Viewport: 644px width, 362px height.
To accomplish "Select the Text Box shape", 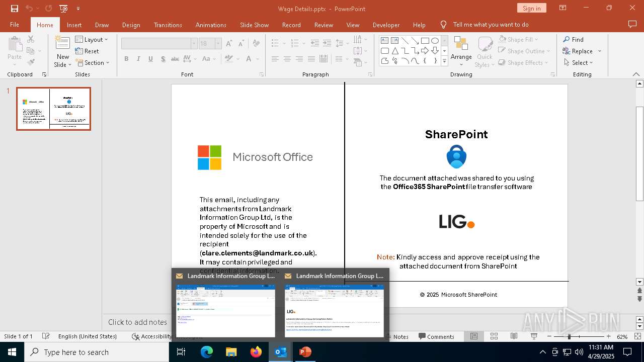I will (x=385, y=41).
